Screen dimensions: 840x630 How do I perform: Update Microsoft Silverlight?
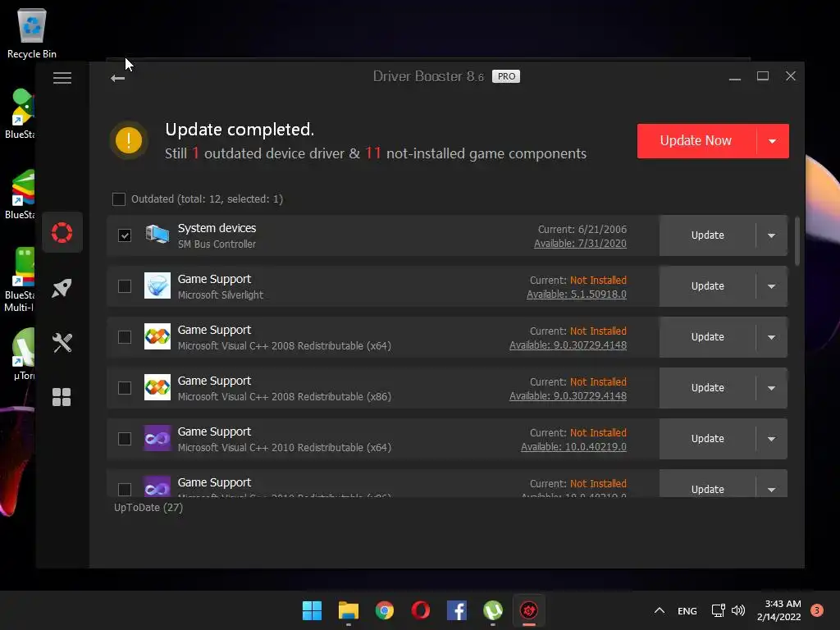pos(707,286)
